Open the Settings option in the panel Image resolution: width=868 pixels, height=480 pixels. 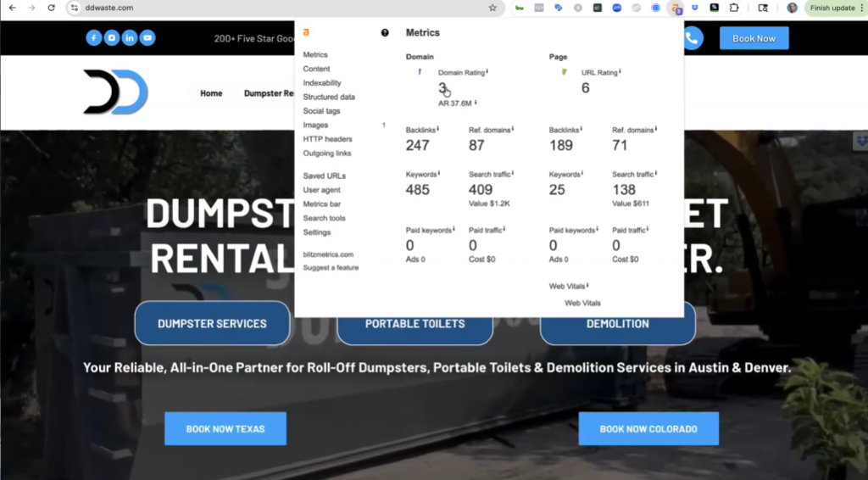coord(317,232)
